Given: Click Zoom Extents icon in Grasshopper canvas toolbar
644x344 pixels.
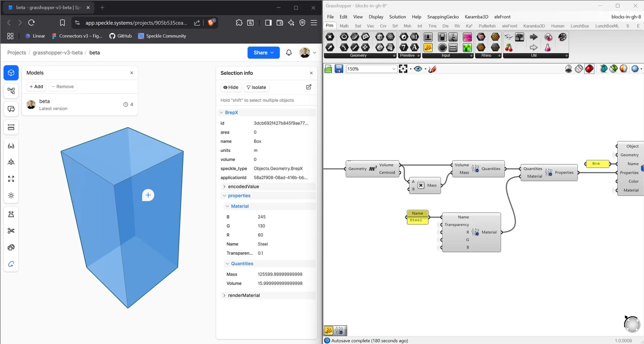Looking at the screenshot, I should point(403,69).
